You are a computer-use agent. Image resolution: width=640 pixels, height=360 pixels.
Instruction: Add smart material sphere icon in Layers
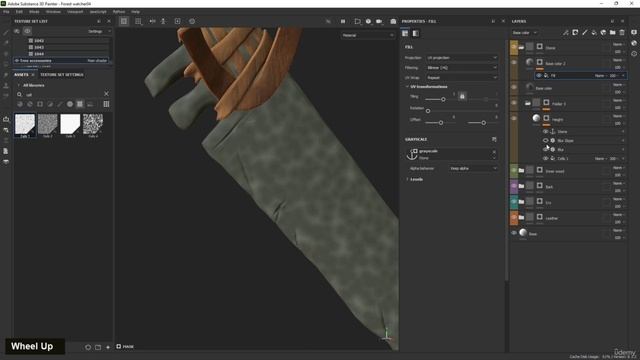(603, 32)
